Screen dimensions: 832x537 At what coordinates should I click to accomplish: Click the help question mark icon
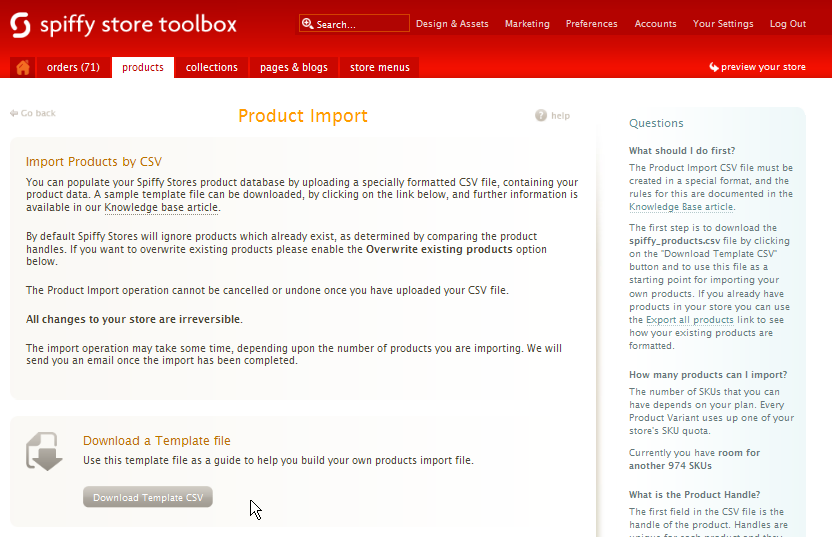tap(541, 116)
